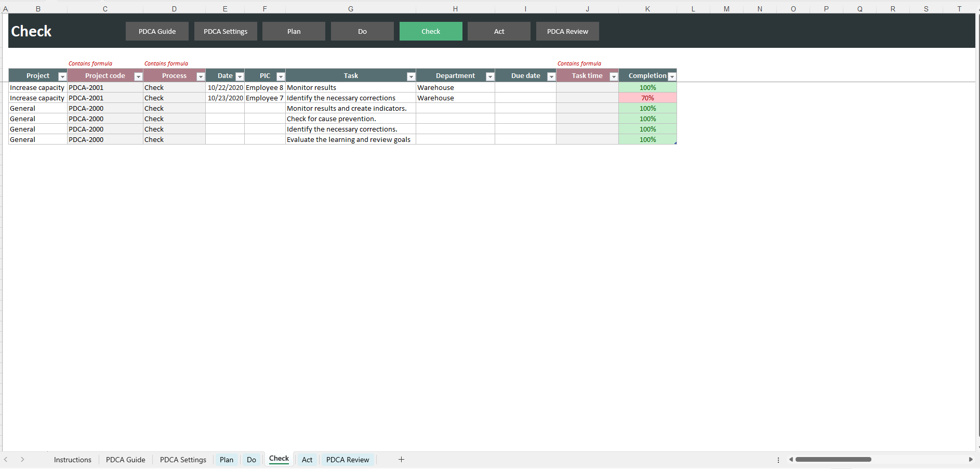
Task: Switch to the Instructions sheet tab
Action: (72, 460)
